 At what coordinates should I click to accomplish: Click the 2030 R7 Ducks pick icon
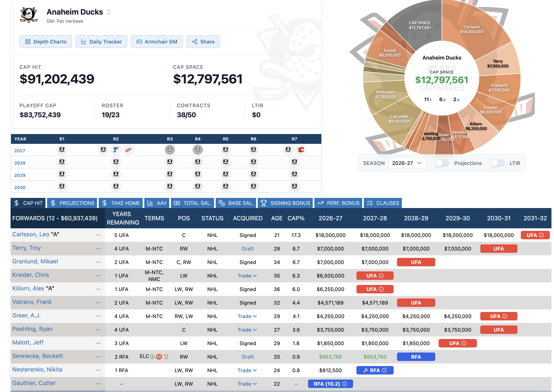click(x=294, y=186)
